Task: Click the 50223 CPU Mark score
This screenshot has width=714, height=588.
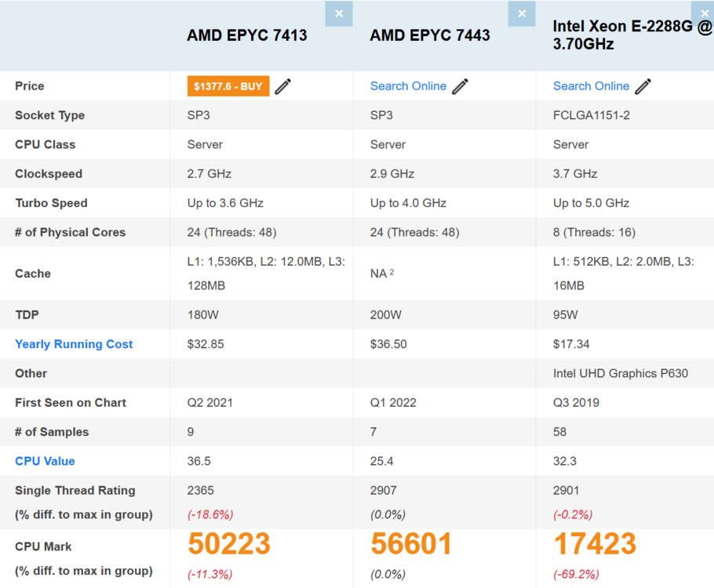Action: click(x=229, y=544)
